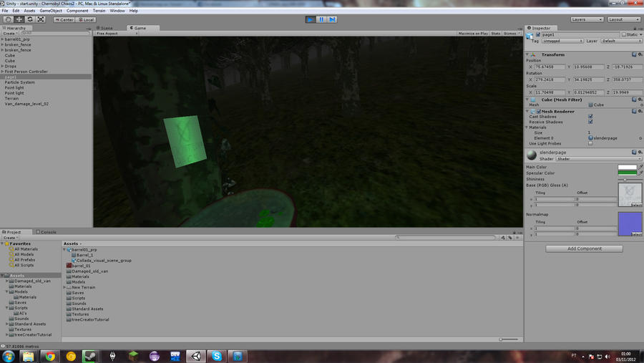Click the Windows Start button
The width and height of the screenshot is (644, 363).
click(x=8, y=356)
